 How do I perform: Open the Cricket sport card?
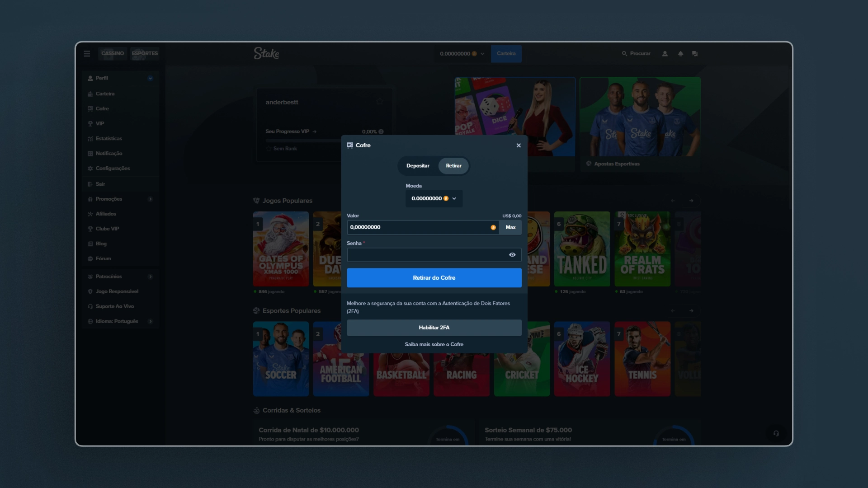(522, 375)
